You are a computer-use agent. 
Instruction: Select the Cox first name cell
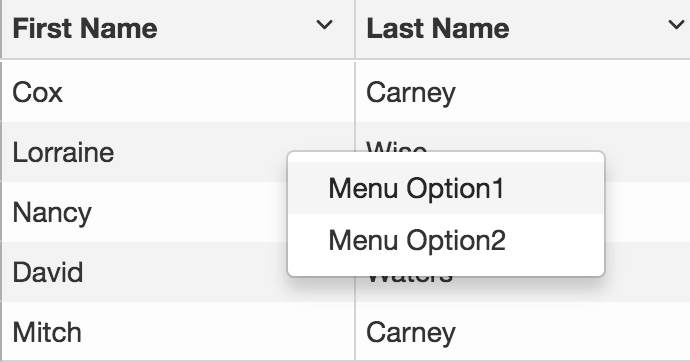(x=178, y=92)
